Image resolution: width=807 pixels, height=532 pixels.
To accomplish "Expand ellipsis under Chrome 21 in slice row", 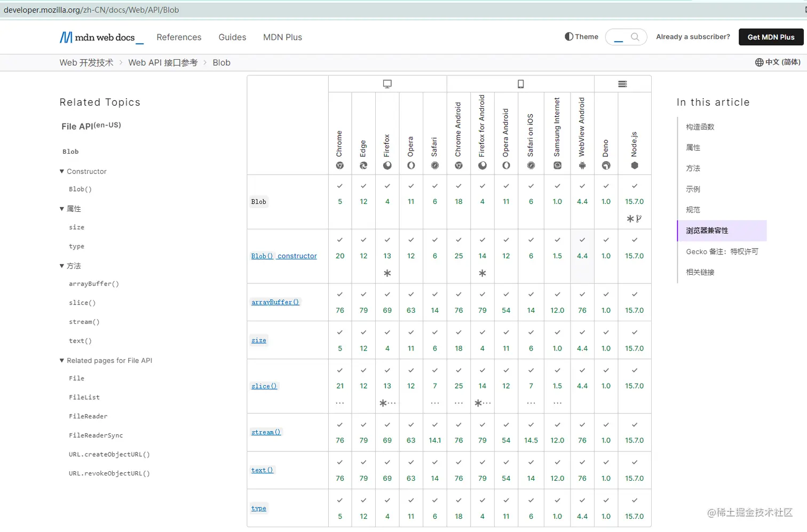I will 340,403.
